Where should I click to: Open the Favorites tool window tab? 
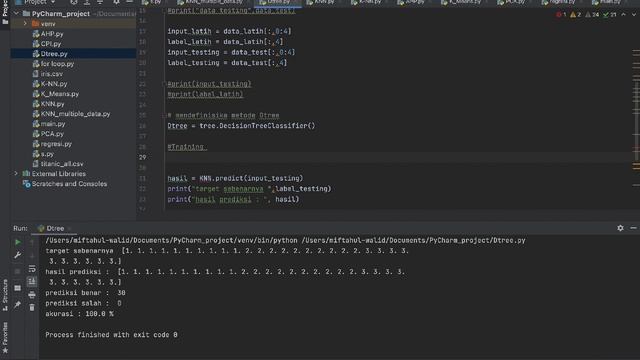pos(5,338)
